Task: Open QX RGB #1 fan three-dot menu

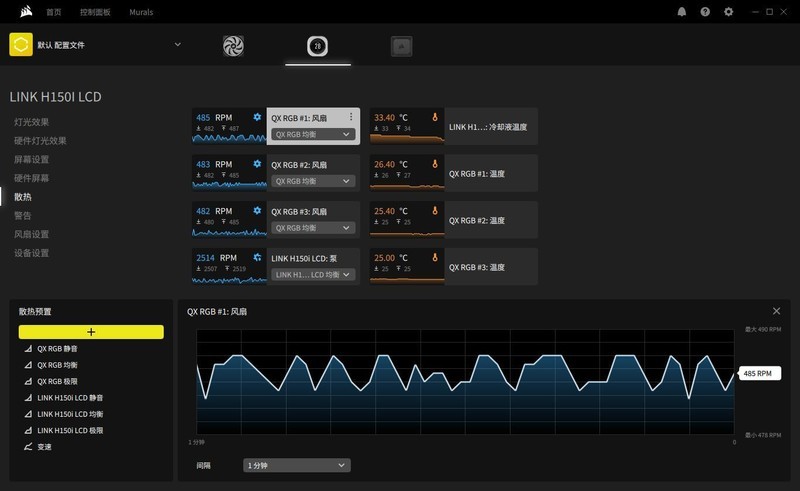Action: (351, 117)
